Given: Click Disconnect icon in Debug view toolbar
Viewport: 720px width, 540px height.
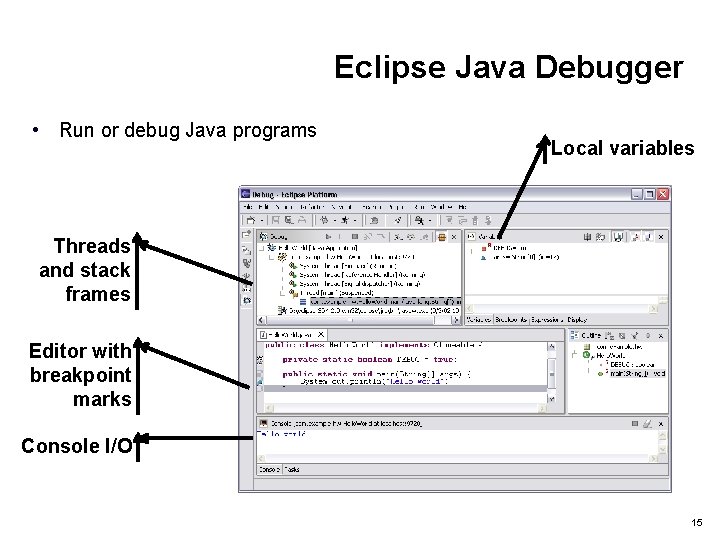Looking at the screenshot, I should pyautogui.click(x=367, y=237).
